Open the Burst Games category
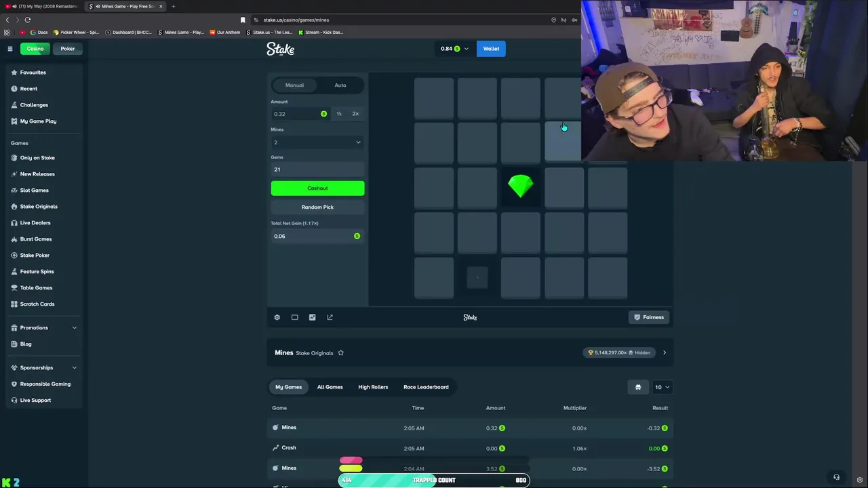This screenshot has height=488, width=868. 36,239
